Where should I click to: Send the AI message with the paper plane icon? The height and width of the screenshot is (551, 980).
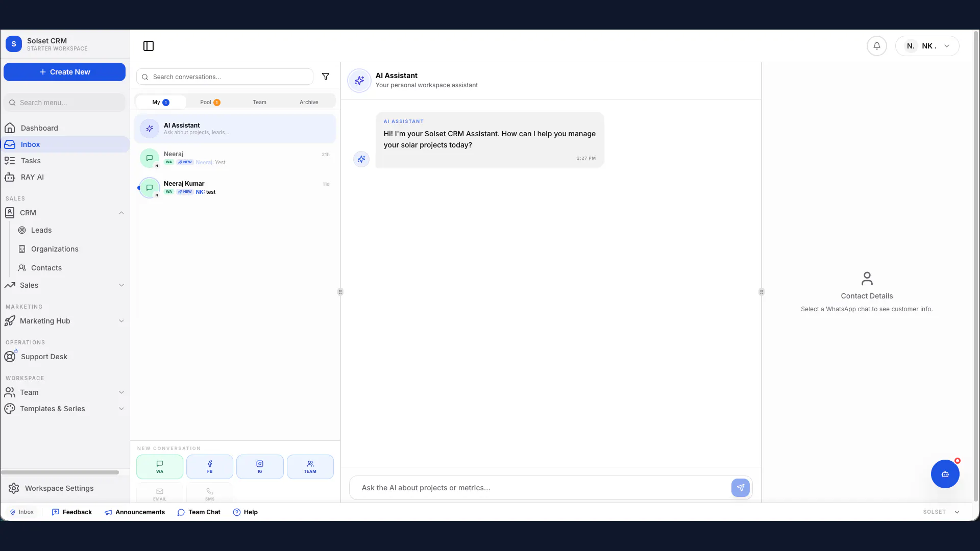tap(740, 488)
